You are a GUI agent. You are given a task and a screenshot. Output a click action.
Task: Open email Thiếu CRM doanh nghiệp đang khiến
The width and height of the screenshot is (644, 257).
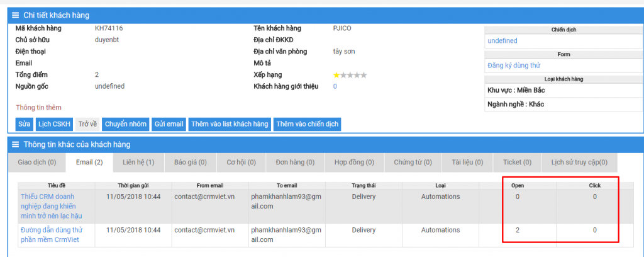click(52, 206)
